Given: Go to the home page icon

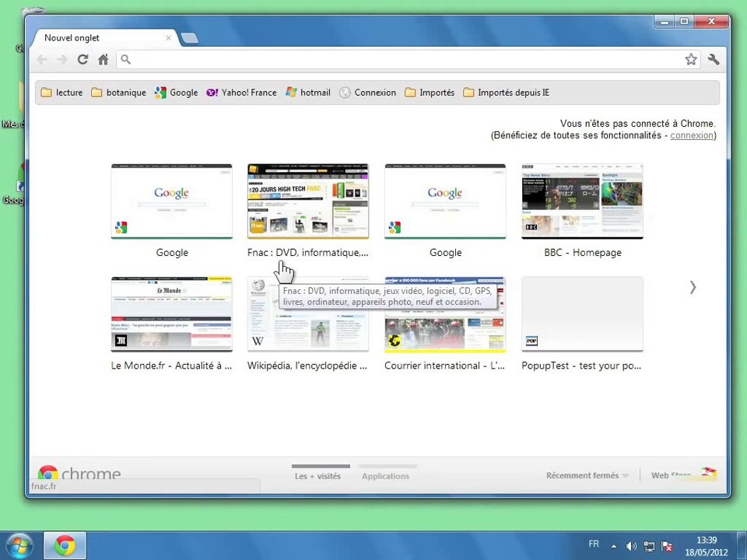Looking at the screenshot, I should [103, 60].
